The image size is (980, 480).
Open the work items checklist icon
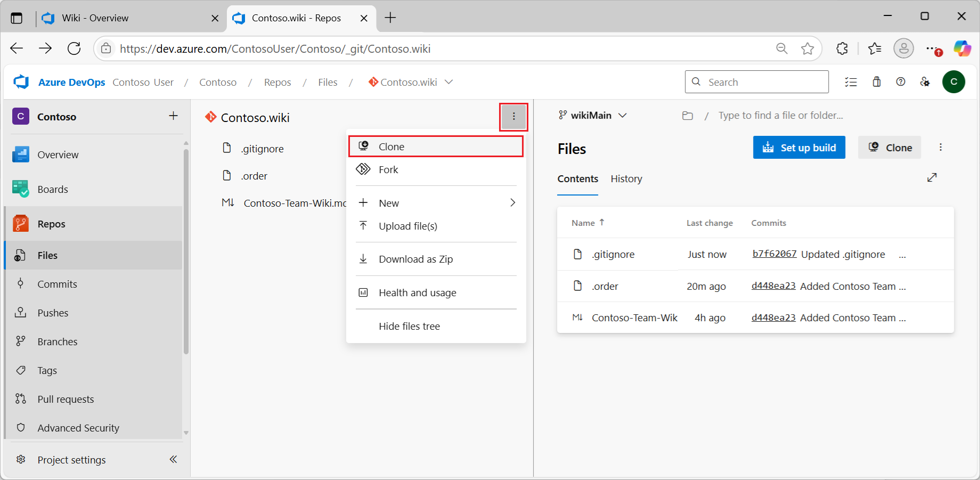pyautogui.click(x=851, y=82)
